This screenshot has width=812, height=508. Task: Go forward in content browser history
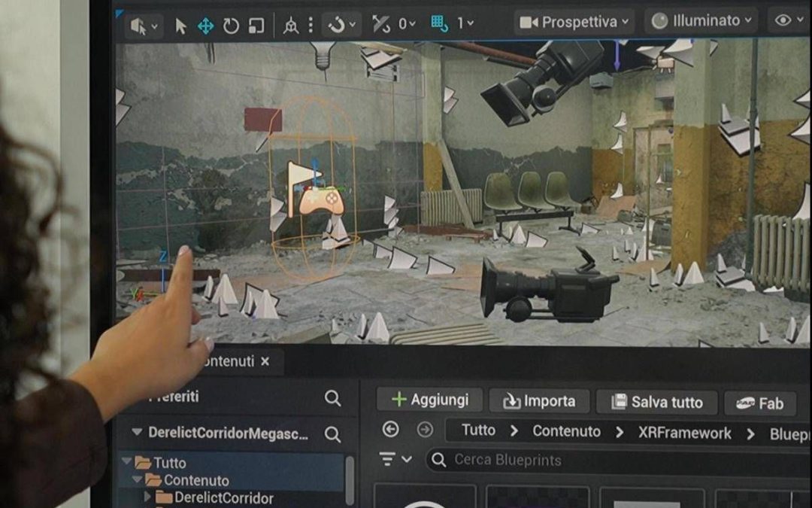425,430
